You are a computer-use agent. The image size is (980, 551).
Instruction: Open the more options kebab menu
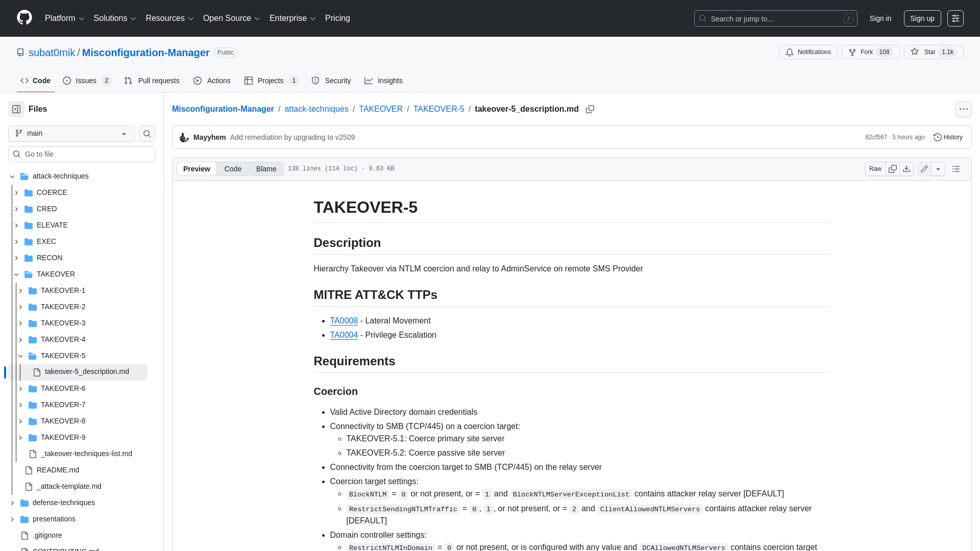pyautogui.click(x=964, y=109)
